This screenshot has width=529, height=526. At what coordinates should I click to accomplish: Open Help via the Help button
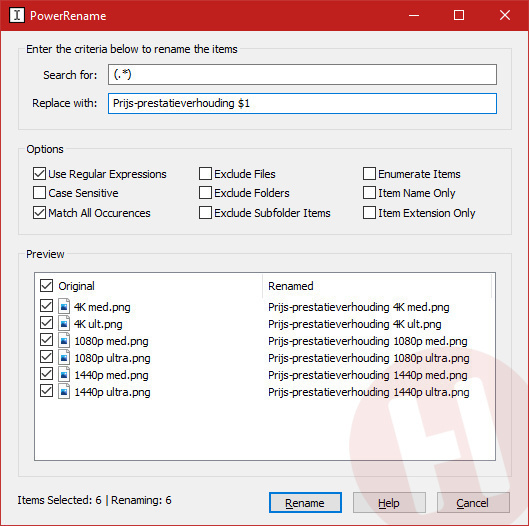(389, 503)
